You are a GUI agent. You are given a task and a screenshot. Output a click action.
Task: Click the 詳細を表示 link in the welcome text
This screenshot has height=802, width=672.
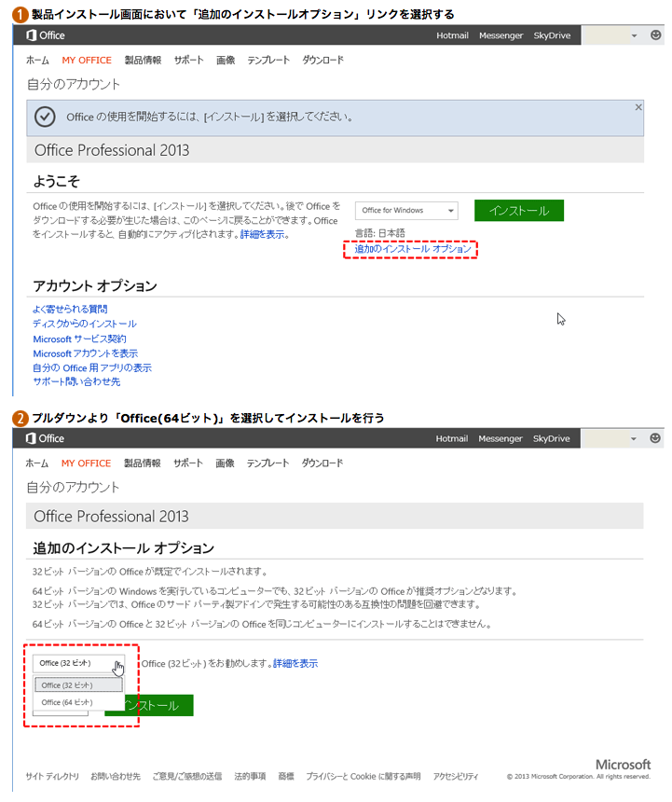pos(262,234)
